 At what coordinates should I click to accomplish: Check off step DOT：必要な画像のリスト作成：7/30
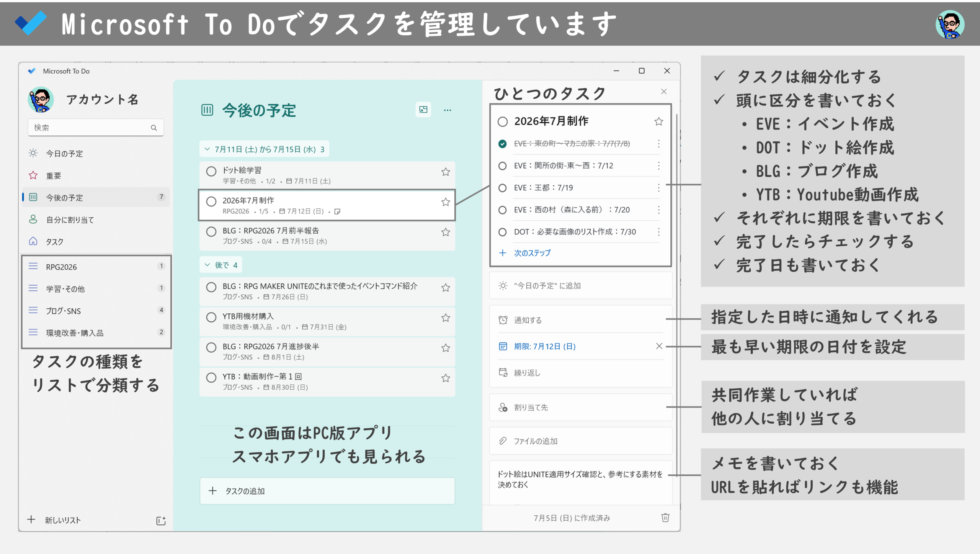click(x=502, y=232)
